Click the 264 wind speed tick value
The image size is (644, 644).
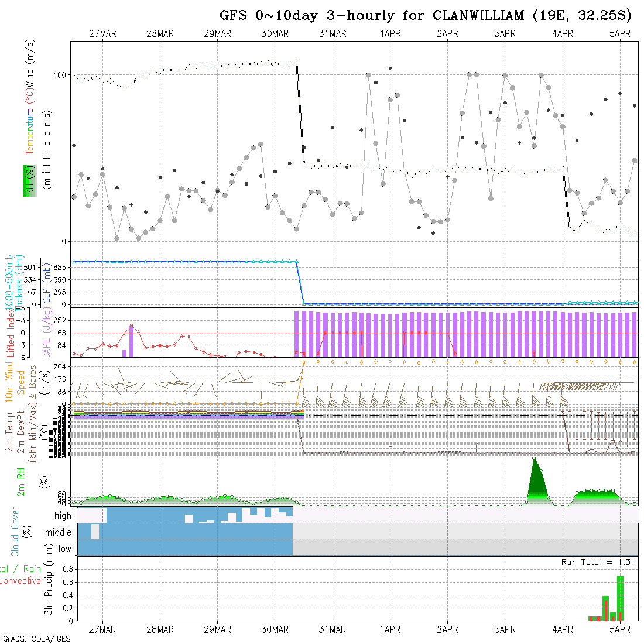[x=60, y=367]
